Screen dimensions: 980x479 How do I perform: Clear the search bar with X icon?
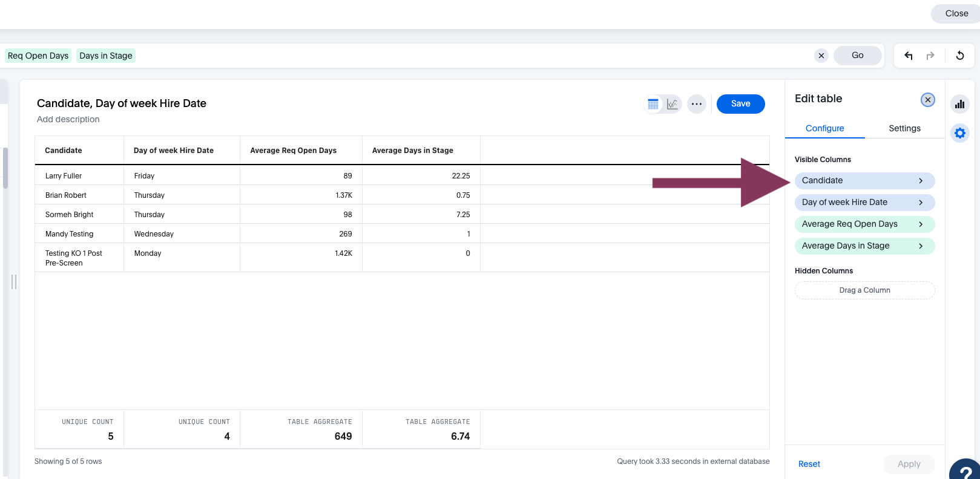[821, 56]
